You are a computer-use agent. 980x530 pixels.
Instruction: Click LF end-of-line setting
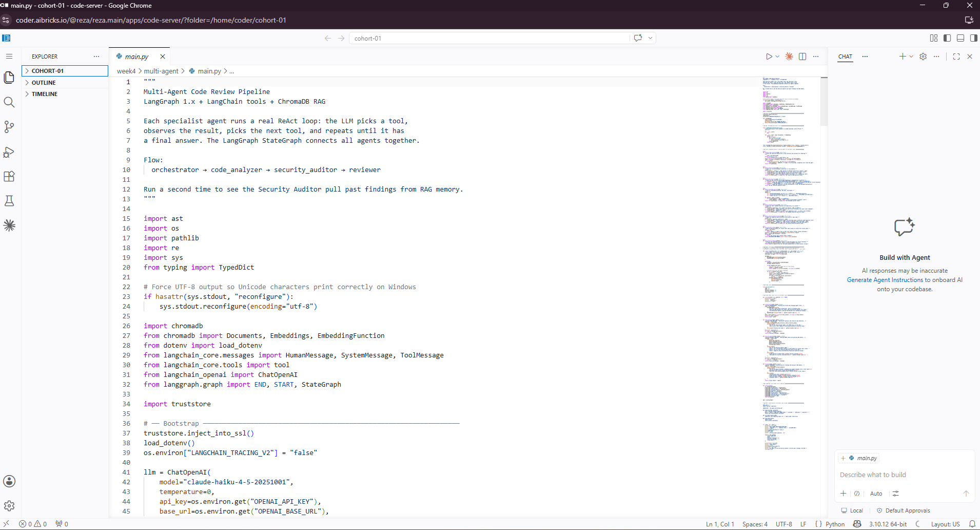coord(803,524)
